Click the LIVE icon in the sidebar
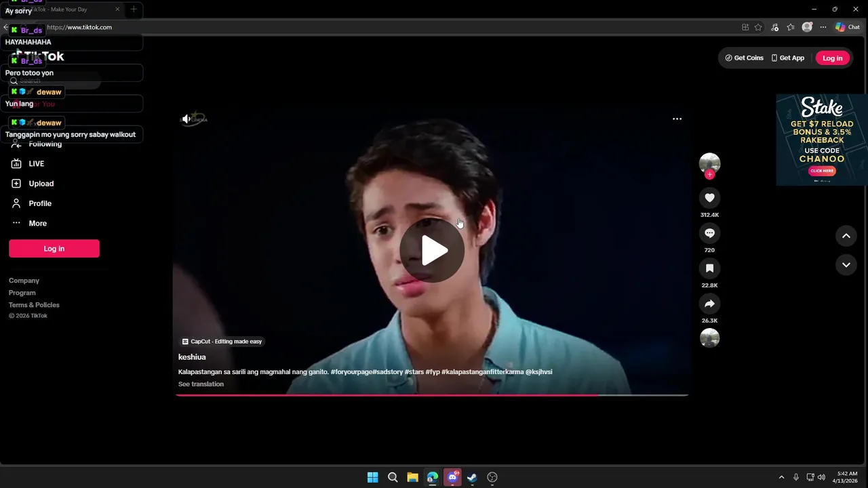This screenshot has height=488, width=868. point(16,163)
